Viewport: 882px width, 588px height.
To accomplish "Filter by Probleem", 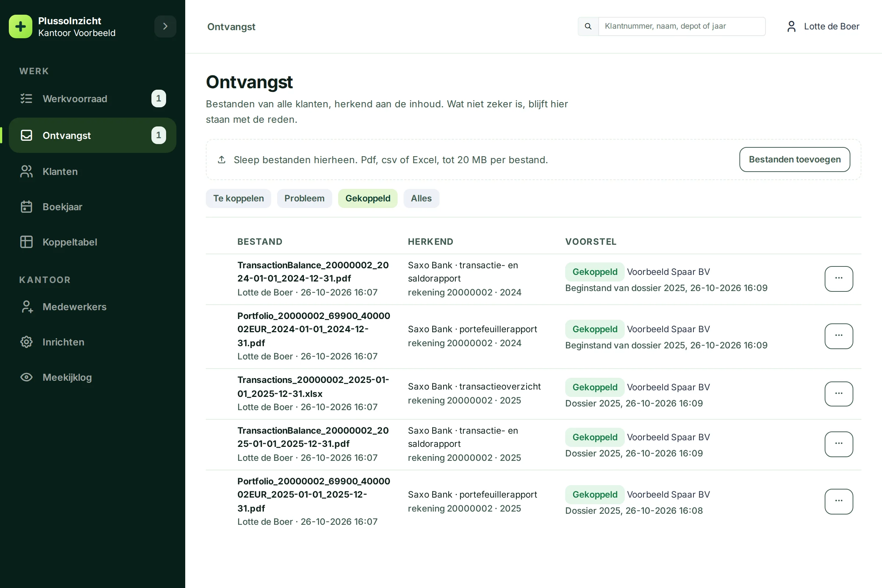I will click(305, 198).
